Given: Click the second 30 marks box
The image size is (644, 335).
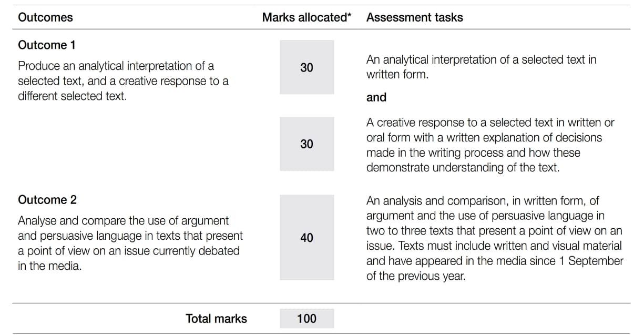Looking at the screenshot, I should [x=306, y=144].
